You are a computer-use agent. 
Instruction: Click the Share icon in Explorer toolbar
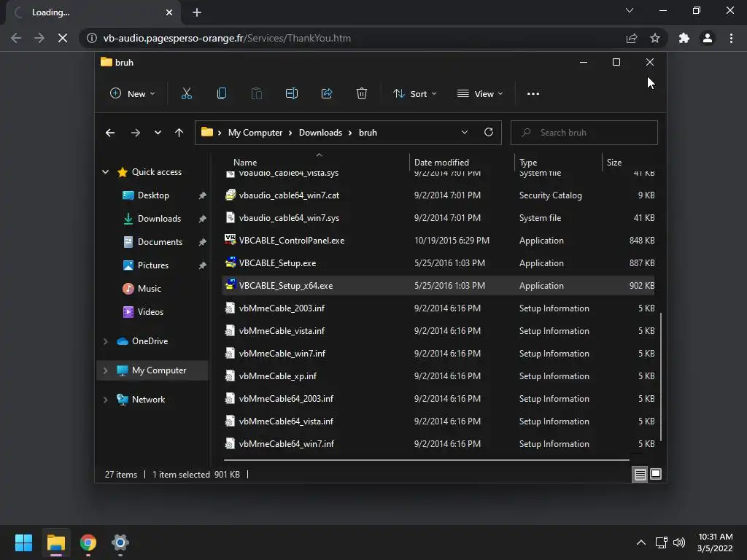(x=327, y=94)
